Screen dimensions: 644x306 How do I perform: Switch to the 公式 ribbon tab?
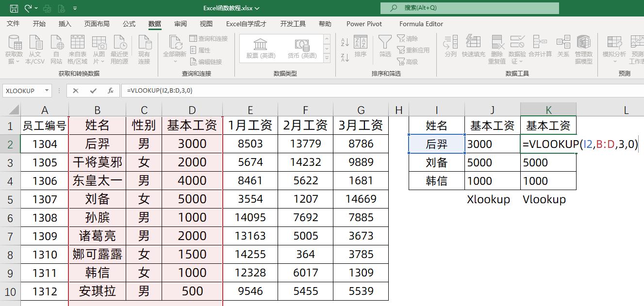coord(129,23)
